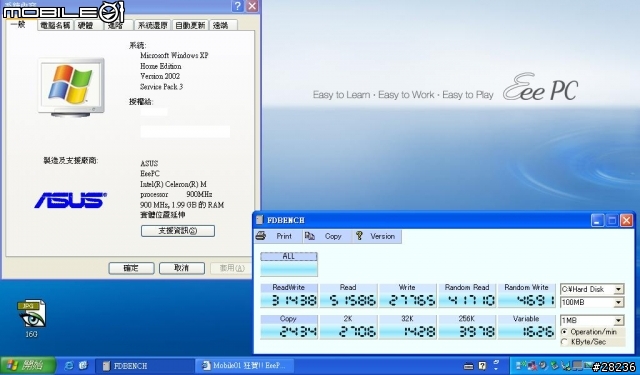Click the printer icon in FDBENCH toolbar

click(x=261, y=236)
